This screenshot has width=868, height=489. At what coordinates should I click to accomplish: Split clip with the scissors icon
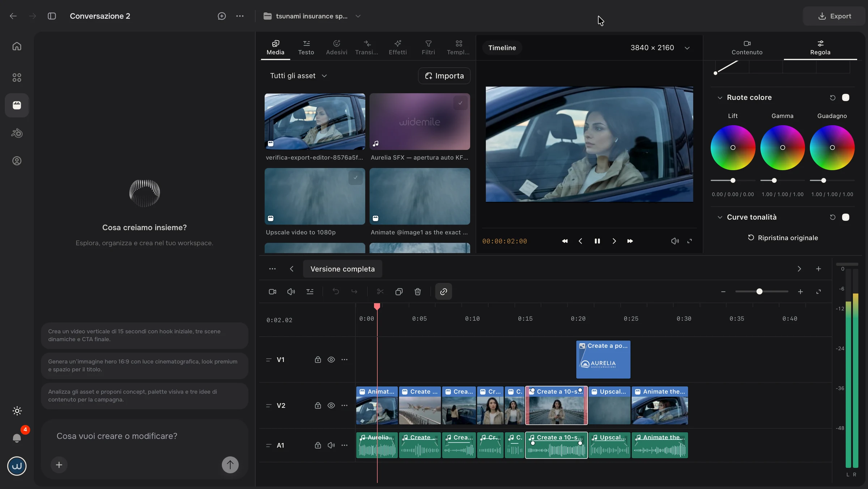[x=380, y=292]
